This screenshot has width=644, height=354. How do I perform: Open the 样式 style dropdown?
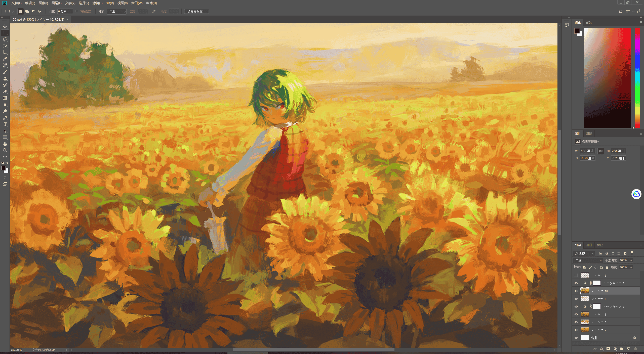(x=117, y=12)
